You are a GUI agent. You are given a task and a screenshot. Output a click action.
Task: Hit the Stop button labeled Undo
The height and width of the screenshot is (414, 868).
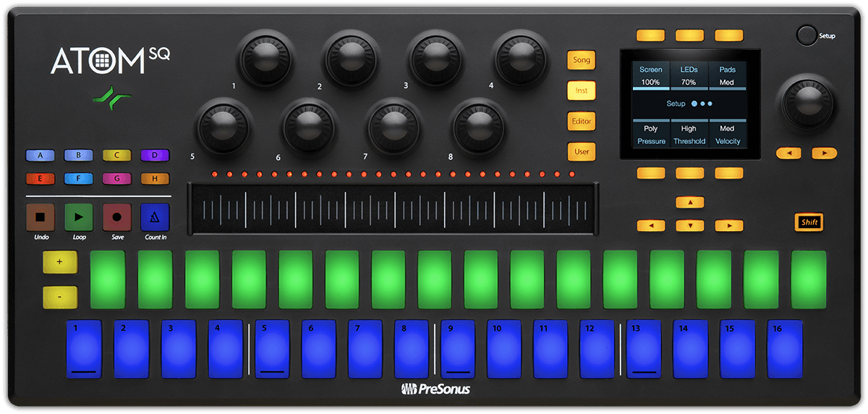(x=41, y=217)
